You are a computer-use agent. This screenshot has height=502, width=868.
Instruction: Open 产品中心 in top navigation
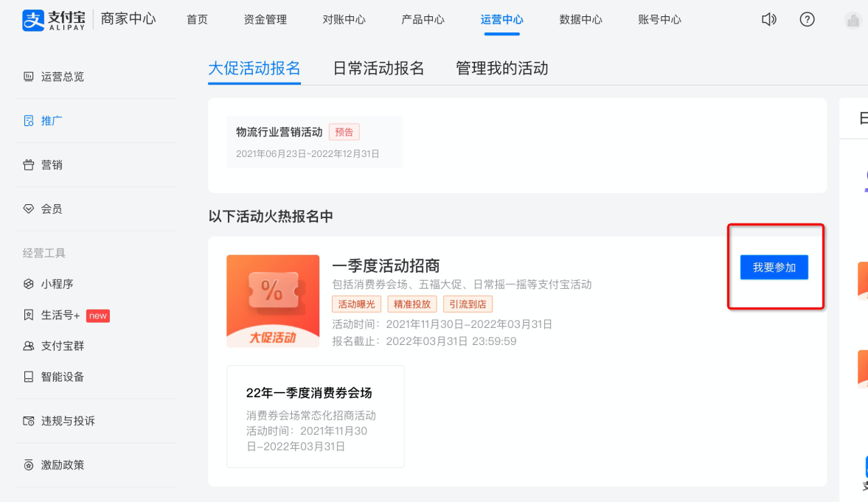(x=423, y=20)
